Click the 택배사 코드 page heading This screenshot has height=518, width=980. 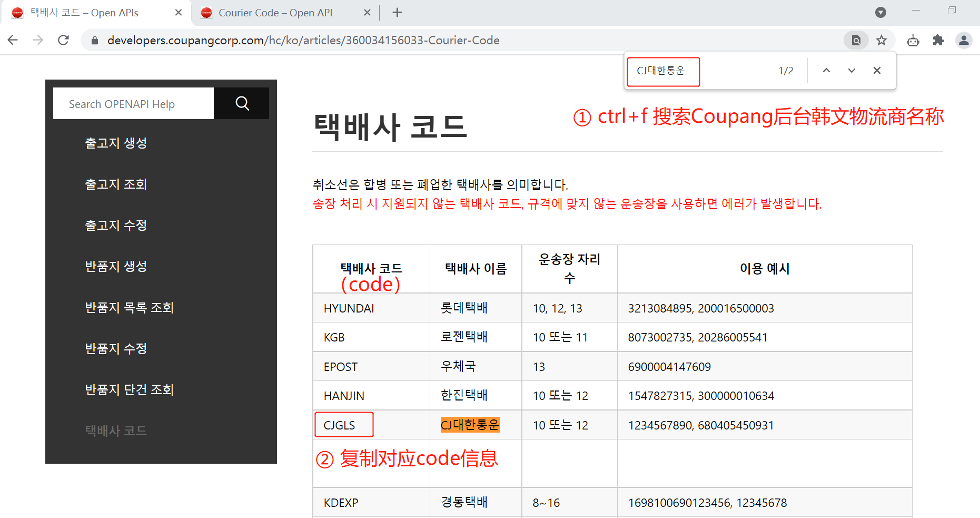390,127
